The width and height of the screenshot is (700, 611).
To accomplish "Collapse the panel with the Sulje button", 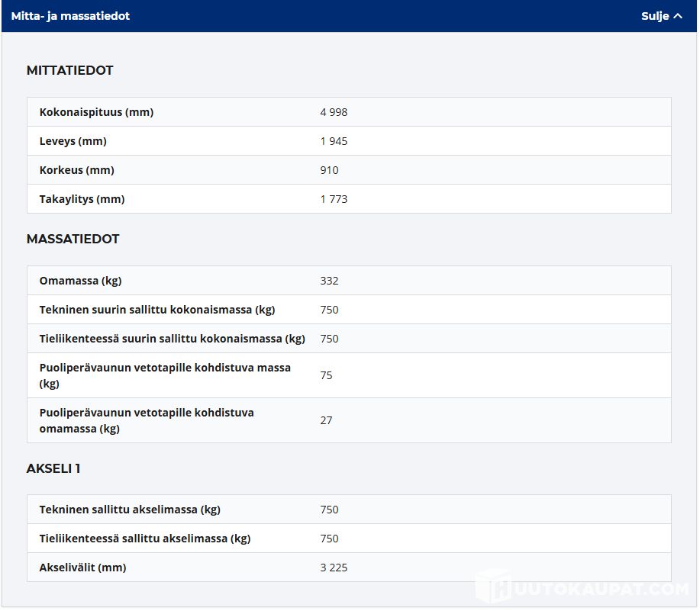I will point(660,16).
